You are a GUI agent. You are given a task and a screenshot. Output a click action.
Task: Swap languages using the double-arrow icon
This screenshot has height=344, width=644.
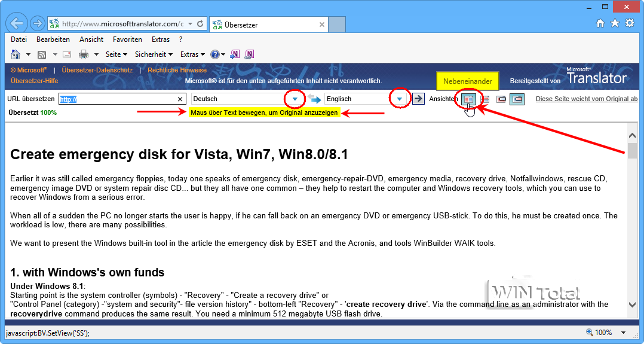pyautogui.click(x=314, y=99)
